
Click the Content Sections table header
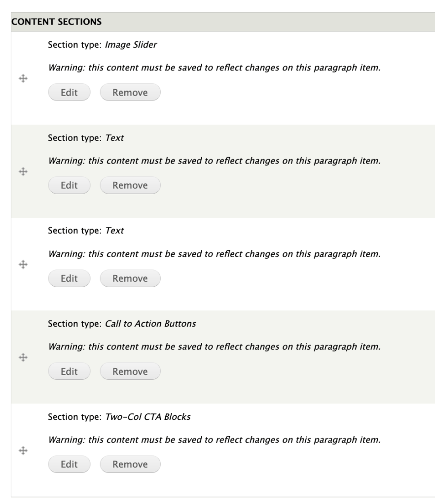49,22
